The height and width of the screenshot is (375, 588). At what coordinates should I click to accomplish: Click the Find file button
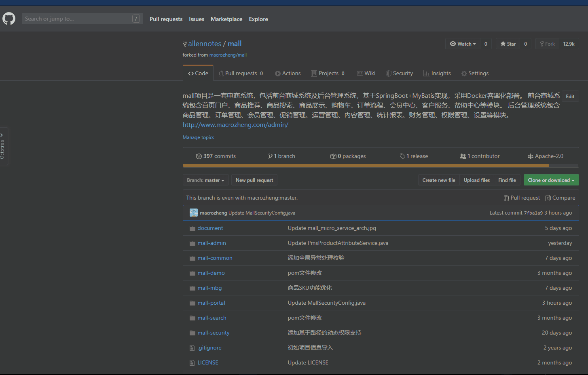point(507,180)
